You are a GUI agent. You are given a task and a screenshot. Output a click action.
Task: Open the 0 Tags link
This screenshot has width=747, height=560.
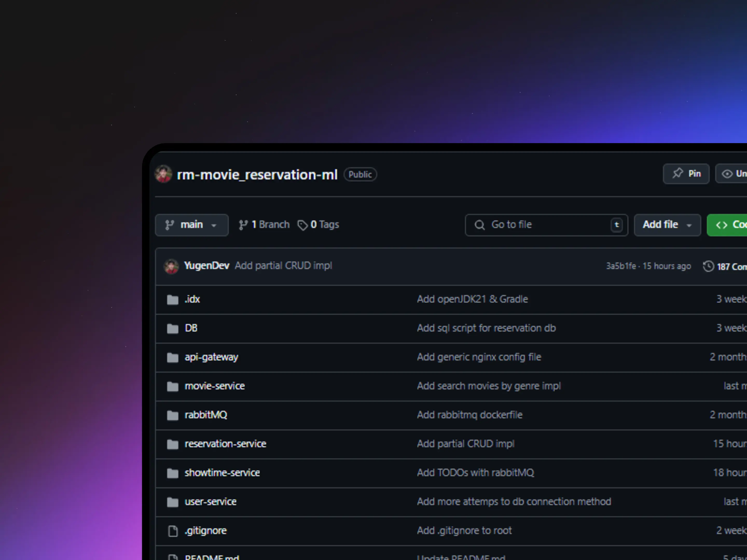[318, 225]
